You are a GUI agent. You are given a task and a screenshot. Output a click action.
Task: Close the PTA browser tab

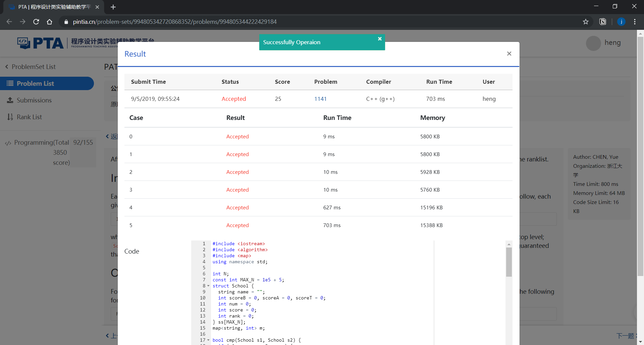pos(97,7)
